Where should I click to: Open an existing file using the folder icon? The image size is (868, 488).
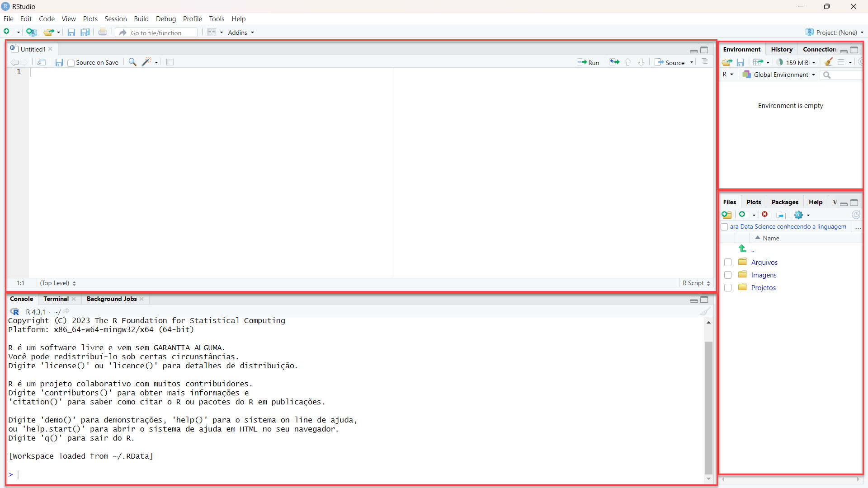pos(48,32)
